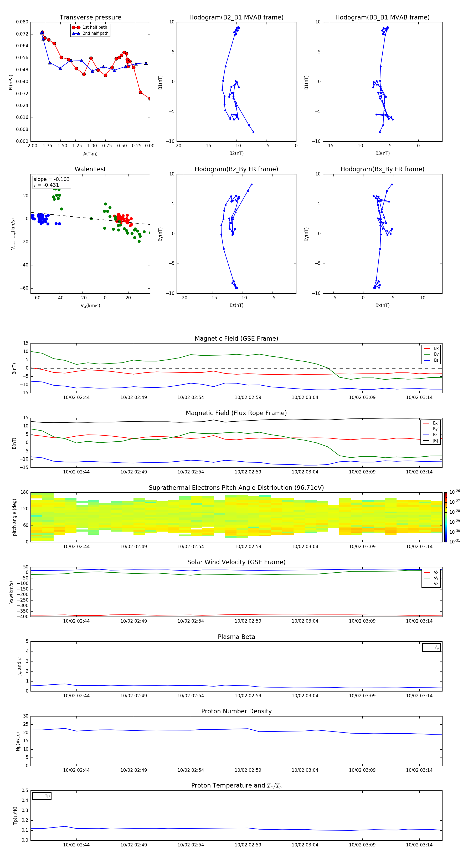Click Vx legend entry in solar wind plot
The height and width of the screenshot is (868, 473).
click(x=431, y=572)
